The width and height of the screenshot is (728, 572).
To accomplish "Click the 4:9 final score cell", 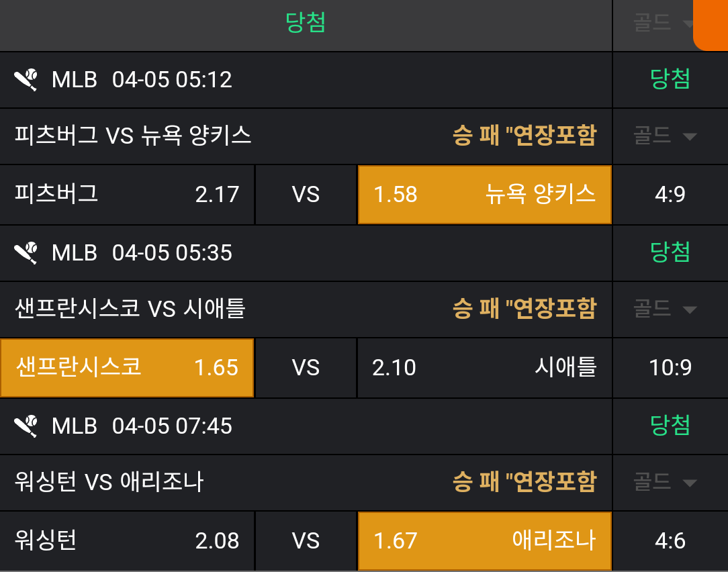I will point(670,195).
